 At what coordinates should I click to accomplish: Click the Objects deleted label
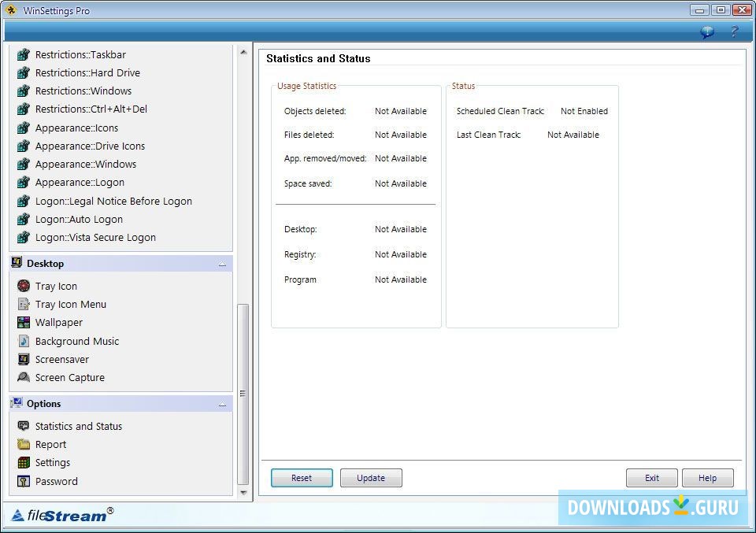[x=315, y=111]
